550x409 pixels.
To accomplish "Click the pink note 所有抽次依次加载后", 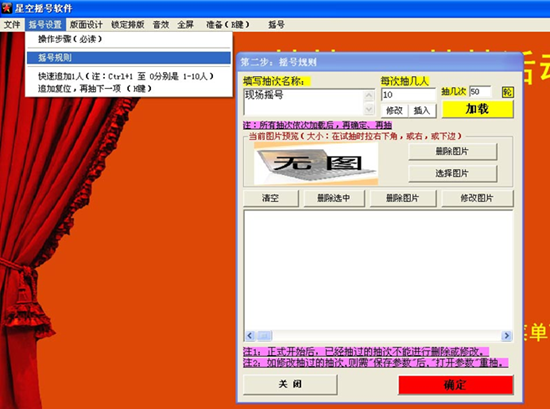I will (x=317, y=125).
